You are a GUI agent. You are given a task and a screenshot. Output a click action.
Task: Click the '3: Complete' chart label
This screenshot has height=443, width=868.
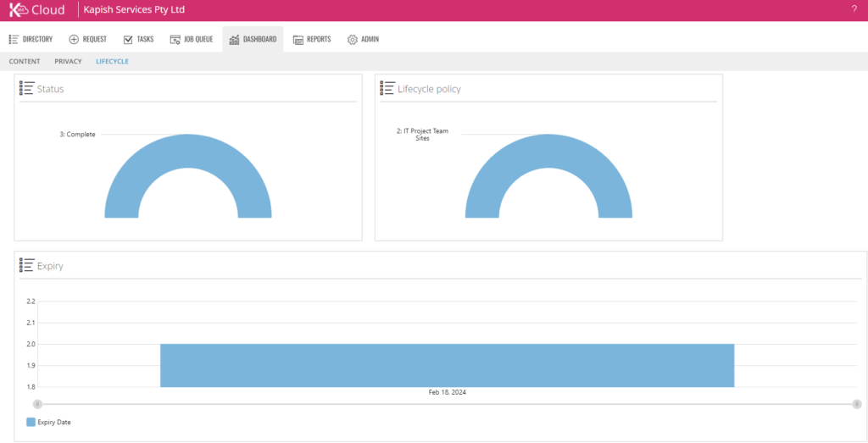click(x=77, y=135)
